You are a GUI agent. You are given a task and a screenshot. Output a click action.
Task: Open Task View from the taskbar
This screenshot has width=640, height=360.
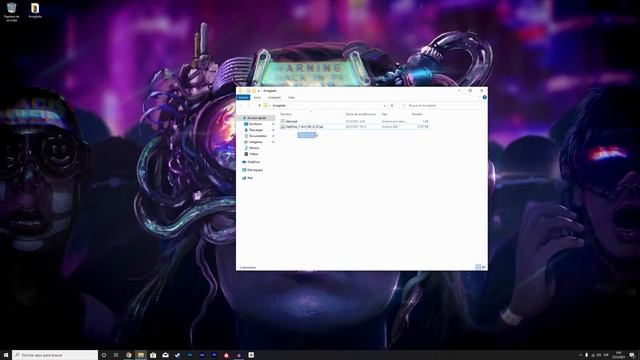[116, 355]
